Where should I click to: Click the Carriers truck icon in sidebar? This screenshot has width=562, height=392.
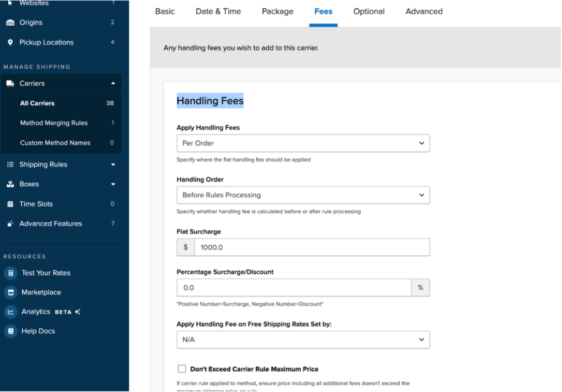pyautogui.click(x=10, y=84)
